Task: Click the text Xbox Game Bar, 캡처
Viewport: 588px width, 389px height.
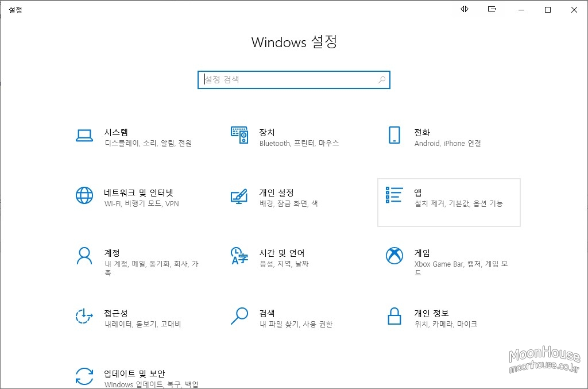Action: click(448, 264)
